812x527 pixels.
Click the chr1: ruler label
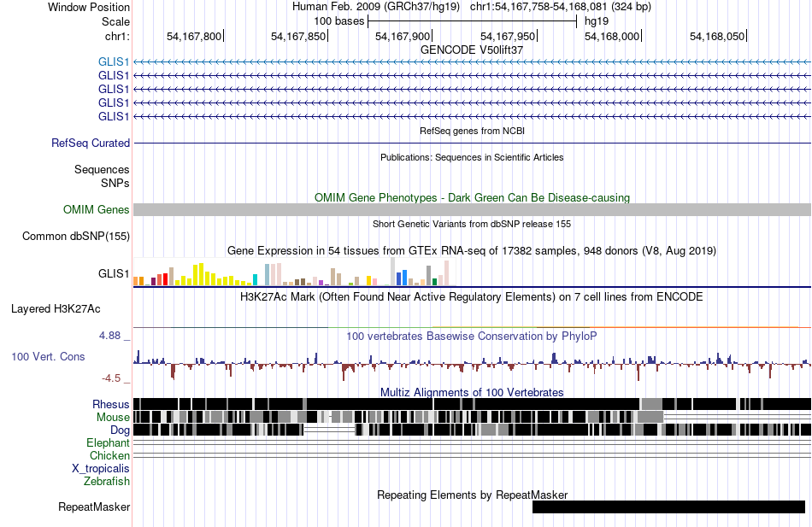(x=117, y=36)
